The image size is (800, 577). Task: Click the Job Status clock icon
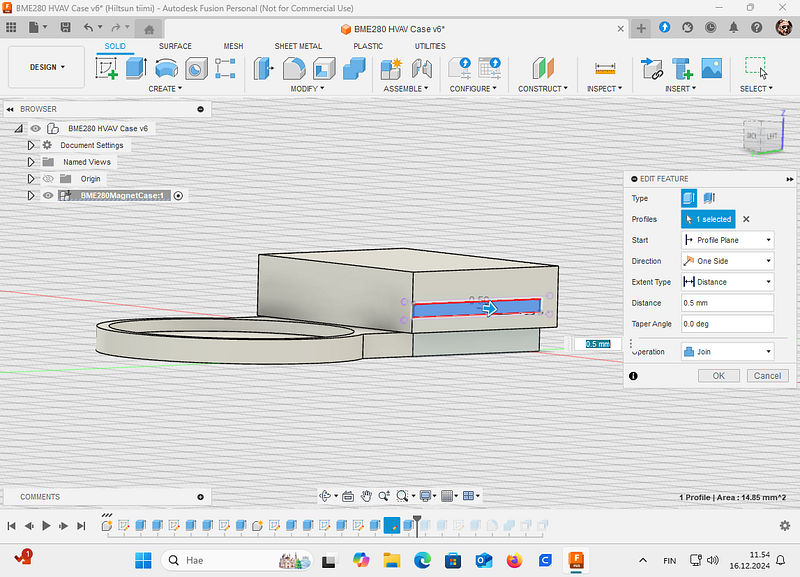coord(711,28)
